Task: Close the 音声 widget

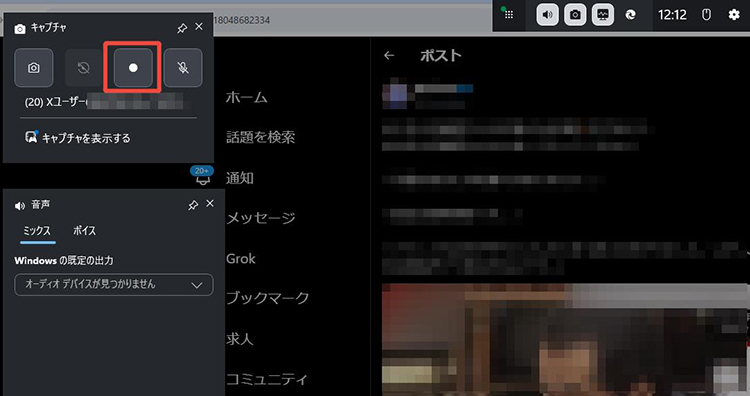Action: [x=210, y=204]
